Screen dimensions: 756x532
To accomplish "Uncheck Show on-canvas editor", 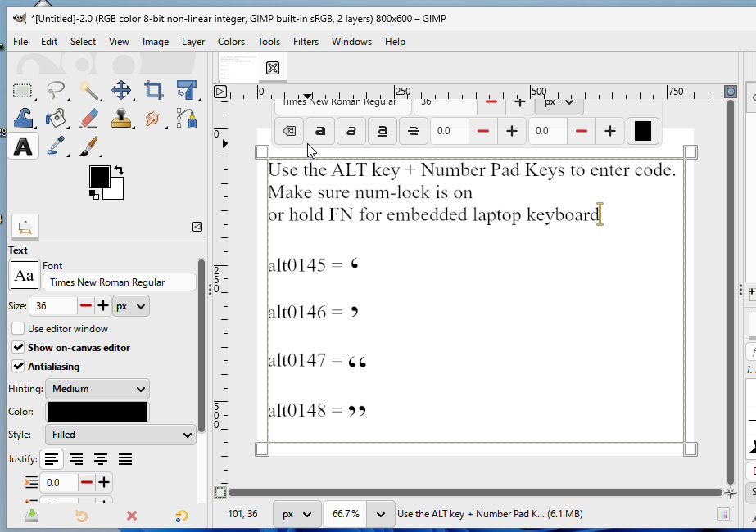I will (18, 347).
